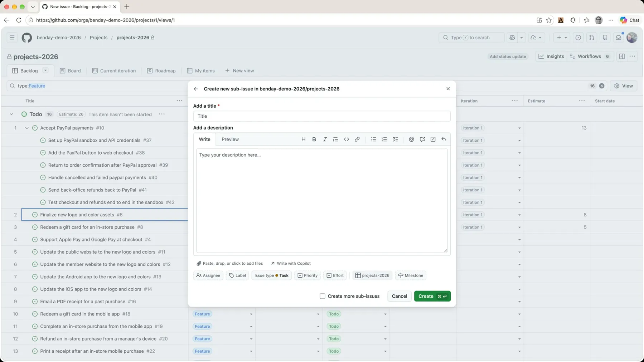Viewport: 644px width, 362px height.
Task: Open the Roadmap view tab
Action: [161, 71]
